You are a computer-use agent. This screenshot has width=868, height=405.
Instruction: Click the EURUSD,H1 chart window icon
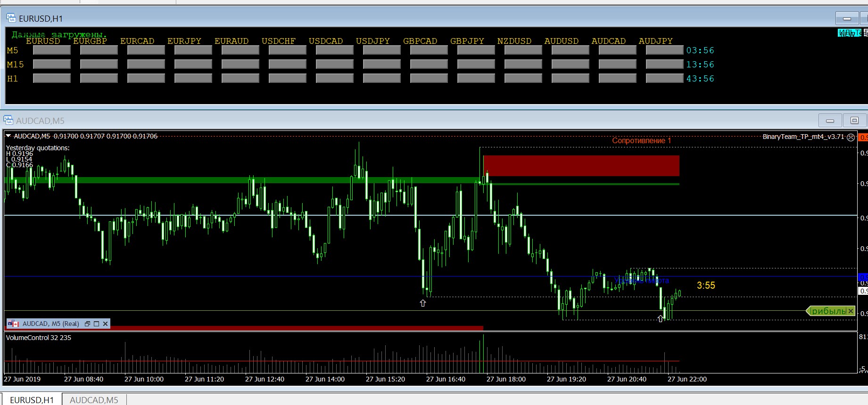pos(11,18)
